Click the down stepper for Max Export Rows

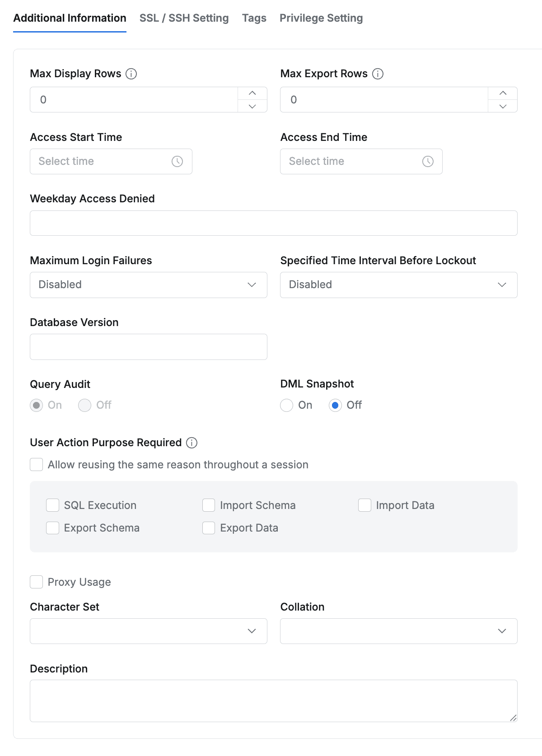503,107
